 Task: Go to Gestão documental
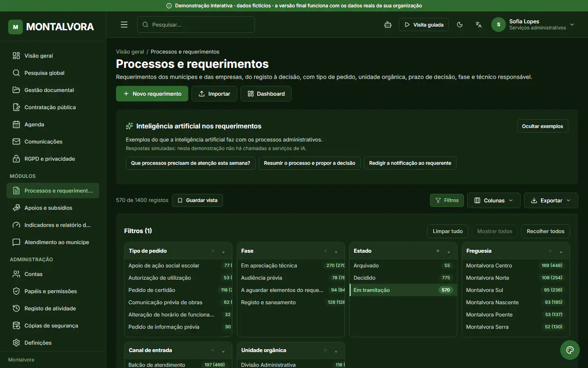pyautogui.click(x=53, y=90)
